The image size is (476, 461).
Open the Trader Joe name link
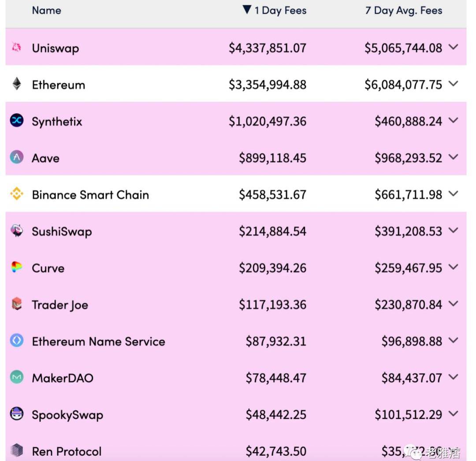(60, 305)
